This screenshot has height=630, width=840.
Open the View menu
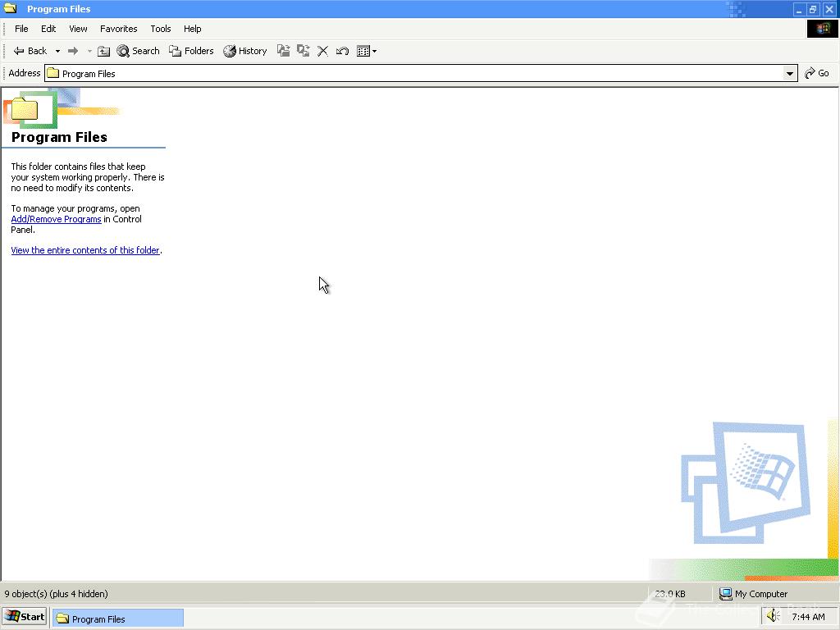coord(78,29)
